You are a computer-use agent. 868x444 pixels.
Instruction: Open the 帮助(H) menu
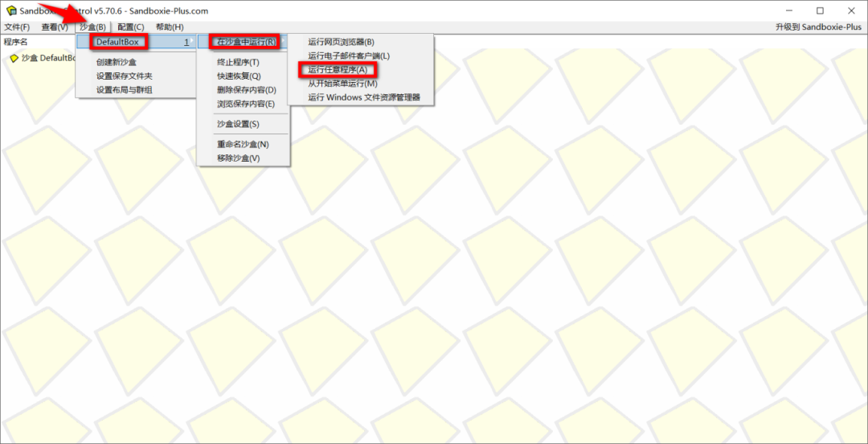[170, 27]
